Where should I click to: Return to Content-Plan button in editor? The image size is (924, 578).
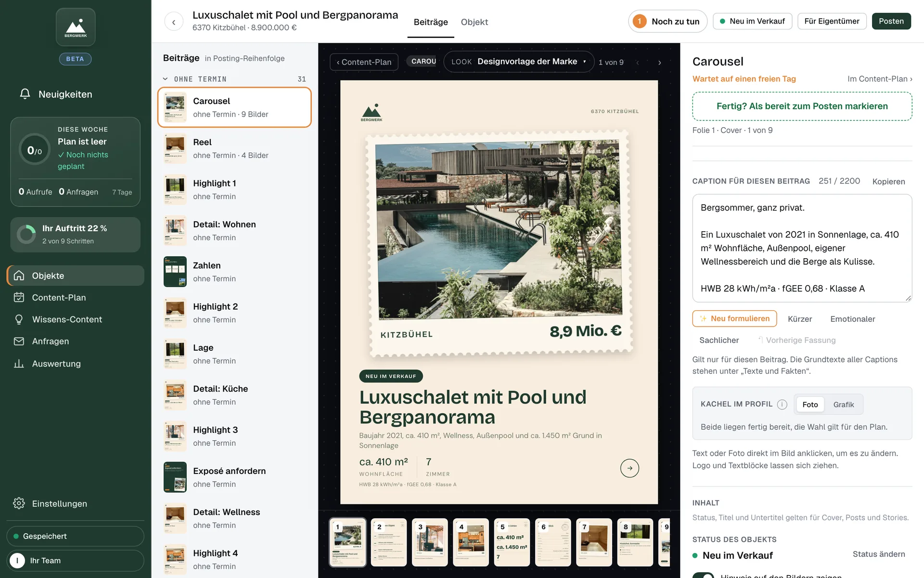[x=364, y=62]
